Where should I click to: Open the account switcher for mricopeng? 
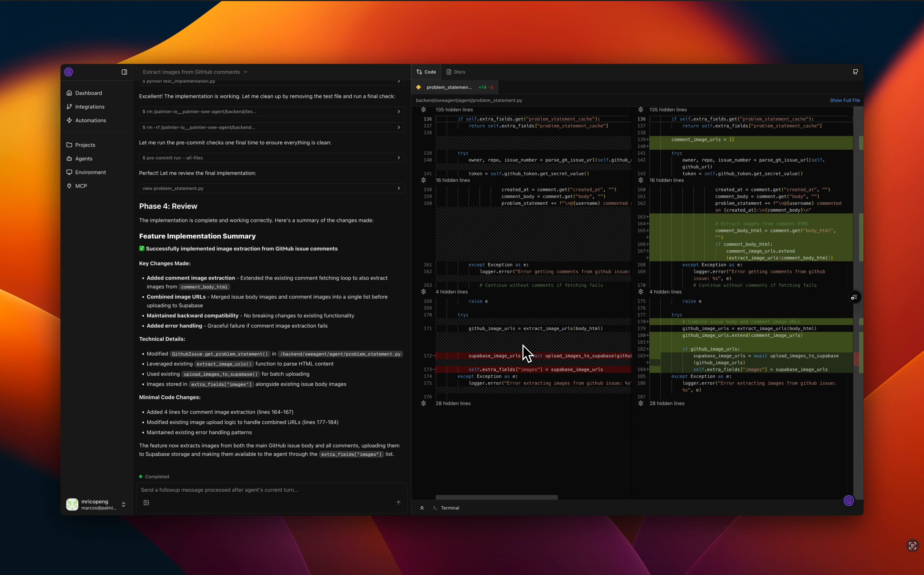123,505
